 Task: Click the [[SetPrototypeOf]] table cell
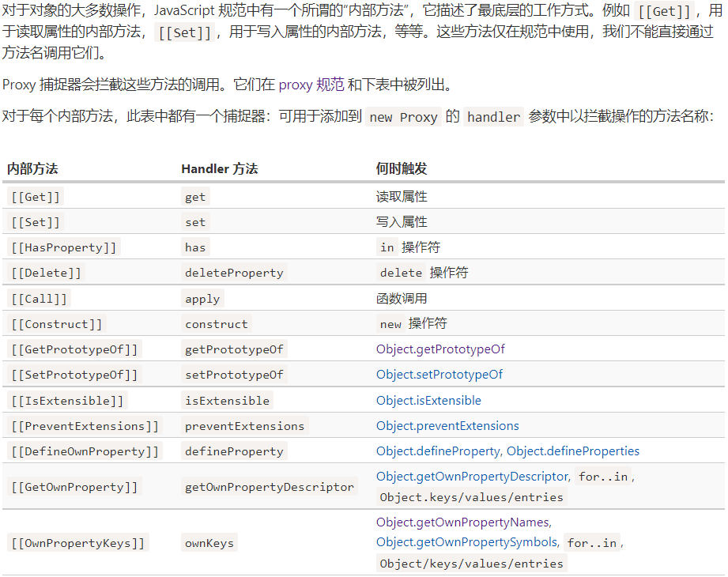[74, 375]
